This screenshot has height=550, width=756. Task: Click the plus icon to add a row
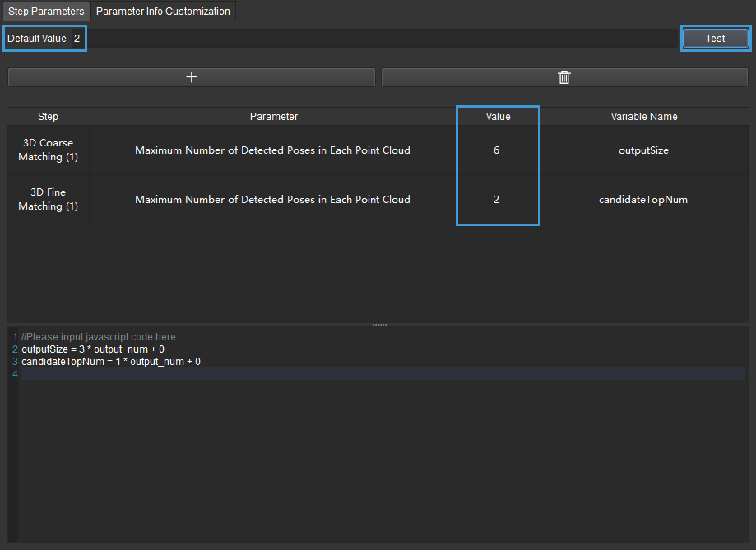(x=191, y=77)
